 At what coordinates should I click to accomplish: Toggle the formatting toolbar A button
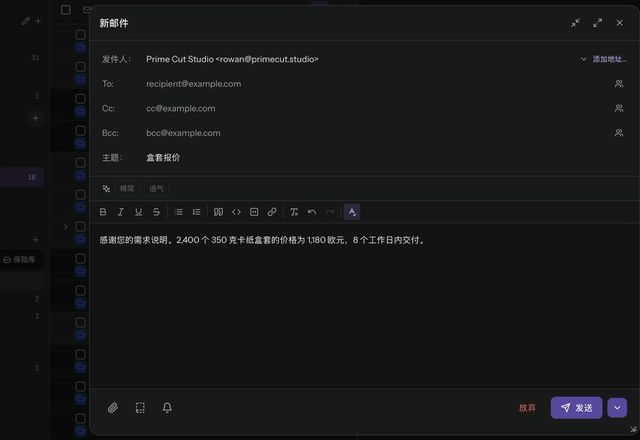[352, 212]
